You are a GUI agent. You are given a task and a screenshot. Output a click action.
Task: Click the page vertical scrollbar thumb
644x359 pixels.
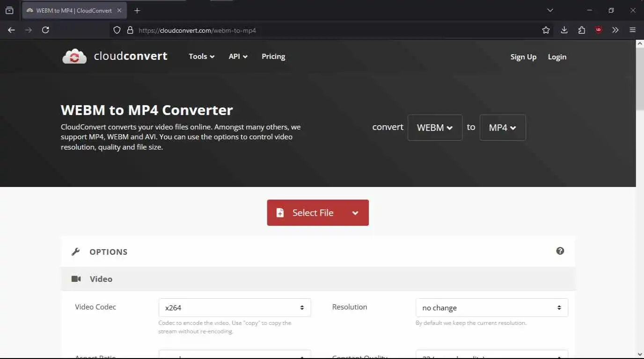(x=640, y=79)
